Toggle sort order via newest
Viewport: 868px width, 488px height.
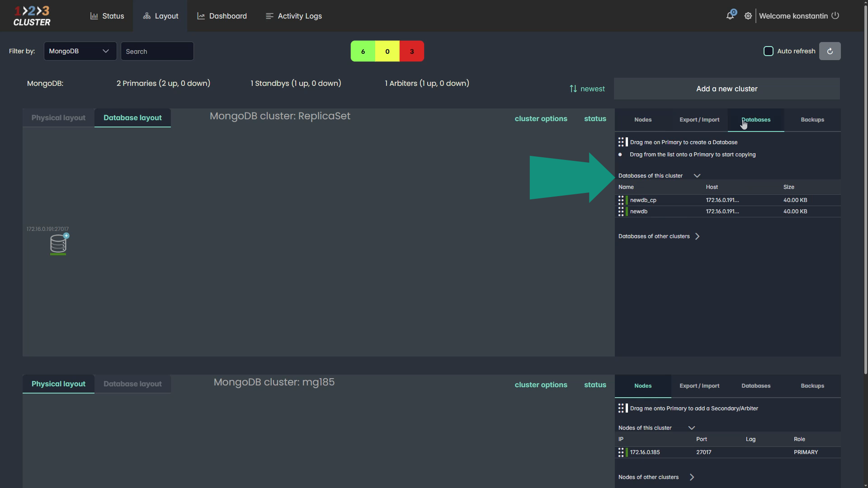pyautogui.click(x=587, y=89)
